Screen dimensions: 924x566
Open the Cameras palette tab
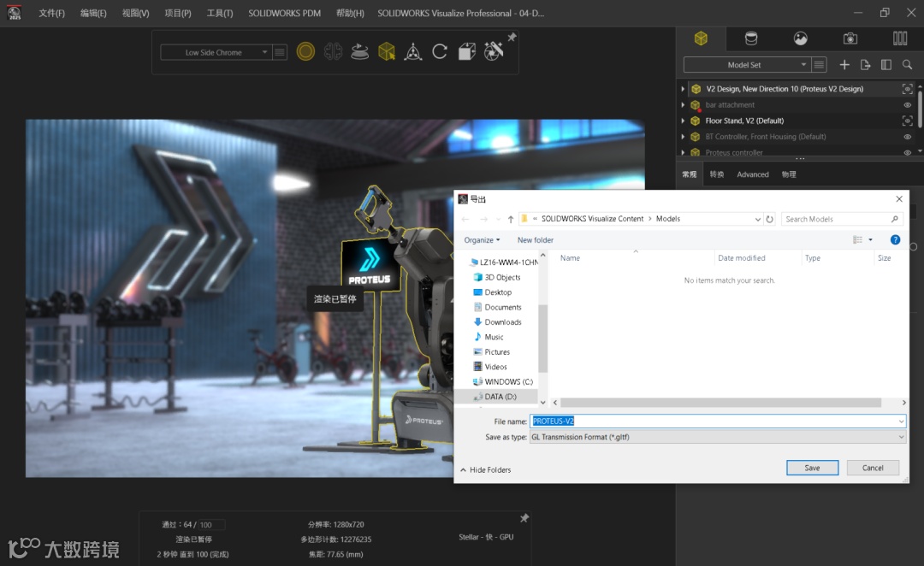(x=850, y=38)
